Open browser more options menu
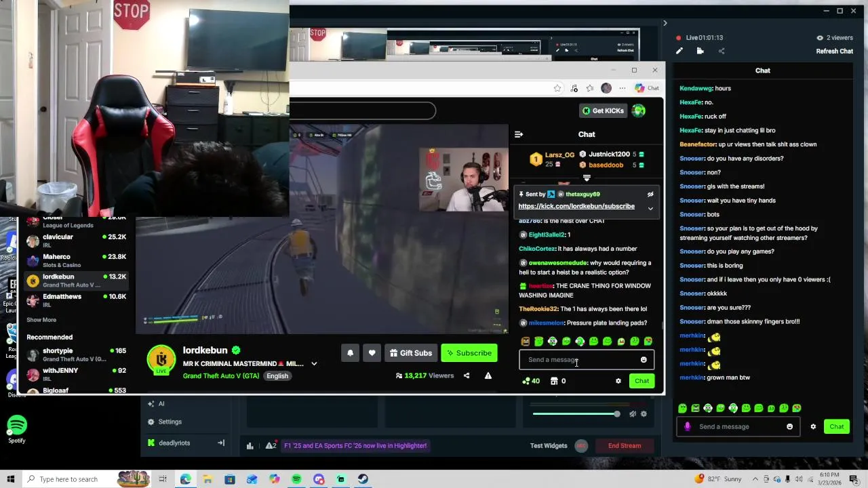The width and height of the screenshot is (868, 488). pyautogui.click(x=622, y=88)
